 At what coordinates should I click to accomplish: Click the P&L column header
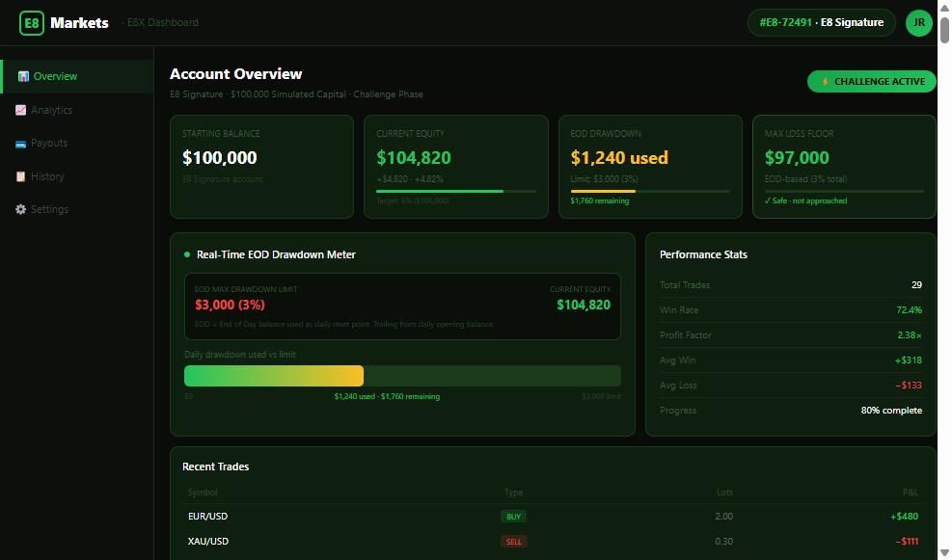tap(911, 492)
